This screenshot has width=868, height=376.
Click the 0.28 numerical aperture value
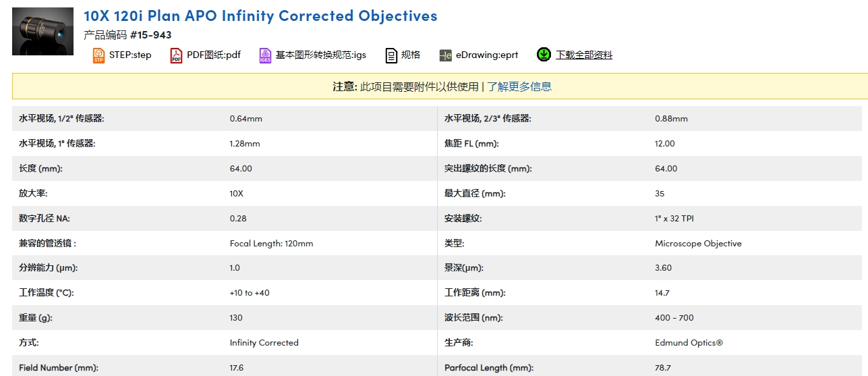coord(238,219)
